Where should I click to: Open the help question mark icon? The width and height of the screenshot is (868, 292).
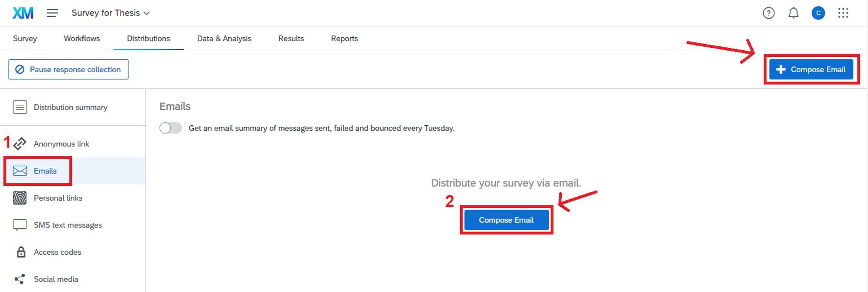click(x=768, y=13)
